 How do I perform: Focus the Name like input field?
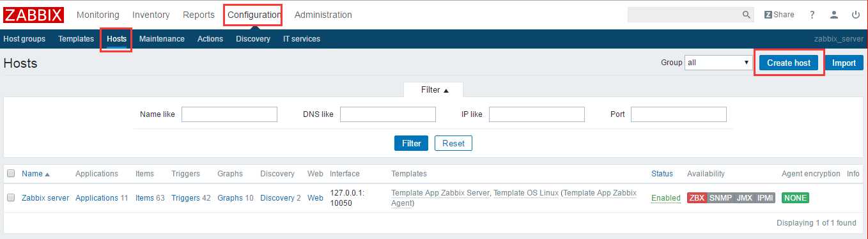[x=229, y=114]
